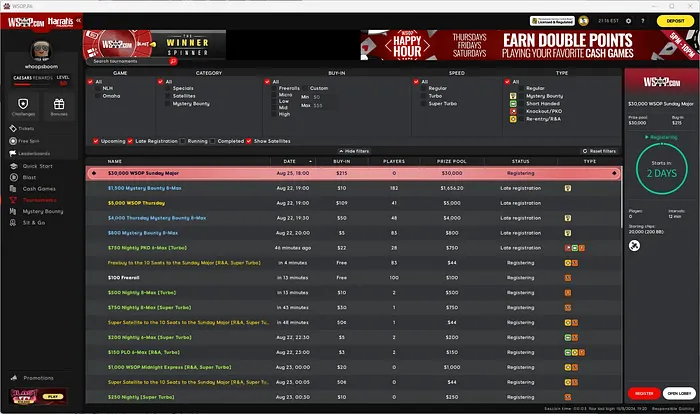Sort by the Name column header

(x=115, y=161)
